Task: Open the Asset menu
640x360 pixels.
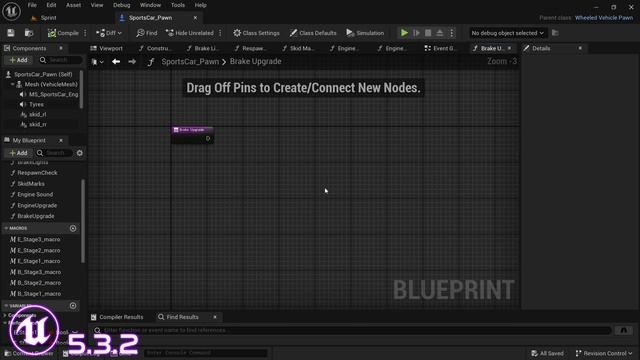Action: (x=73, y=5)
